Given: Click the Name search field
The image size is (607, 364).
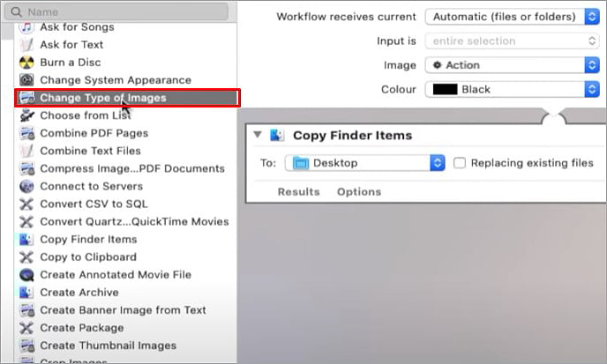Looking at the screenshot, I should pyautogui.click(x=124, y=12).
